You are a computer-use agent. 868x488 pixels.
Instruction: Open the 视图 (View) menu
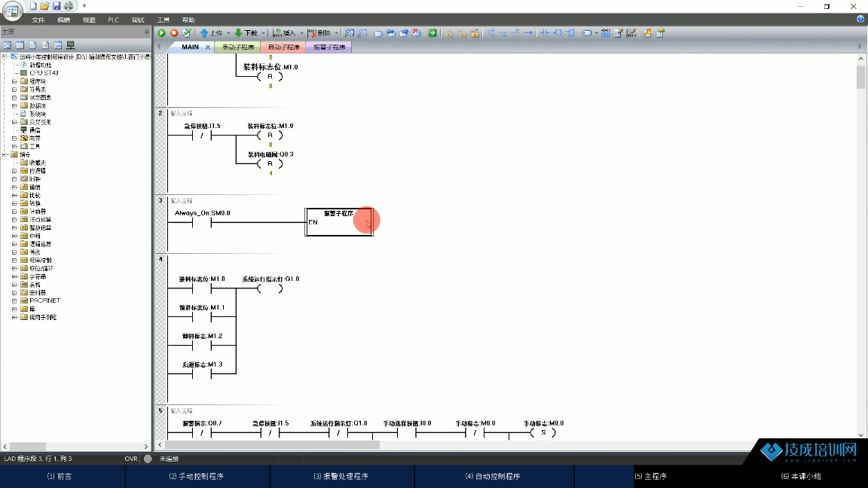pyautogui.click(x=89, y=20)
